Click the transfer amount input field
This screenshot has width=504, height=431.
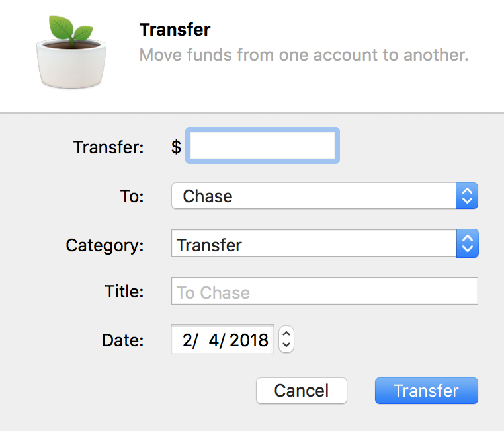click(x=263, y=145)
